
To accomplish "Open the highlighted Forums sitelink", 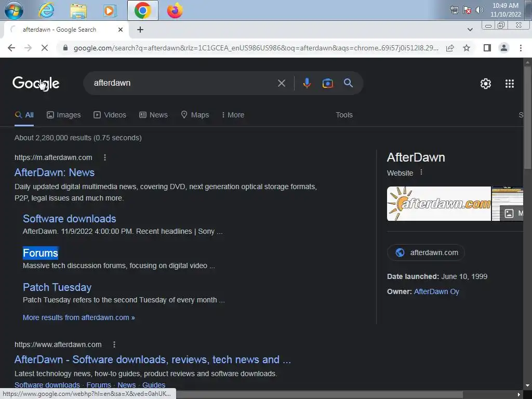I will (x=41, y=253).
